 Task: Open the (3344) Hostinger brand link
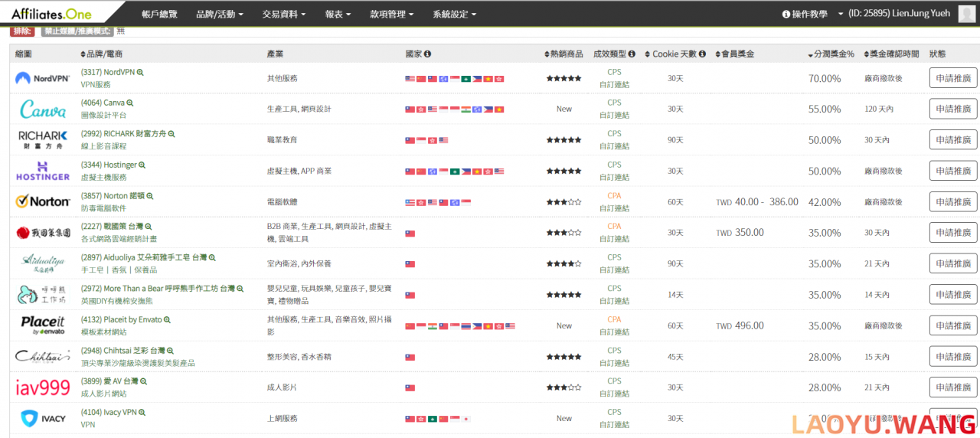pos(109,165)
